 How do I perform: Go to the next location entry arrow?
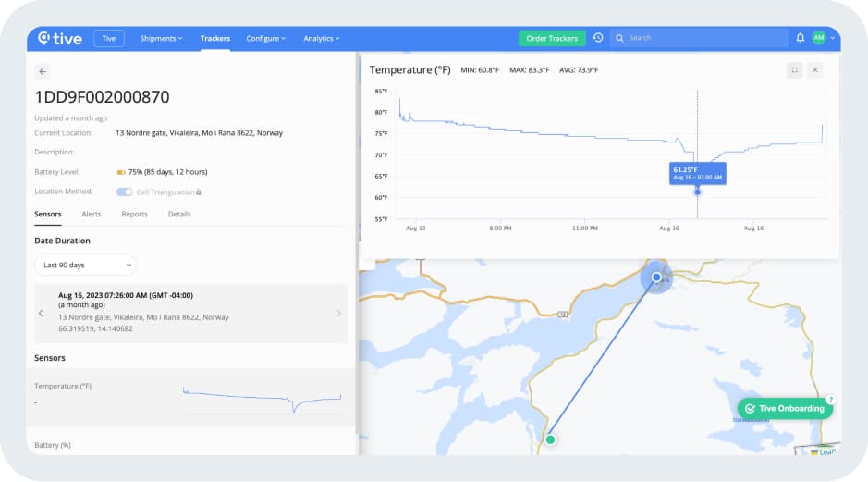(338, 313)
